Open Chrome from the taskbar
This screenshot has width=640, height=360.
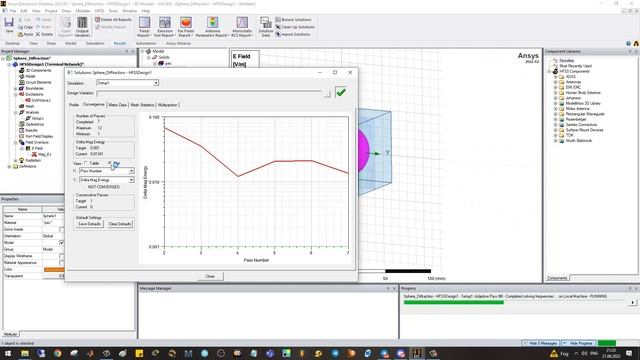(x=58, y=353)
